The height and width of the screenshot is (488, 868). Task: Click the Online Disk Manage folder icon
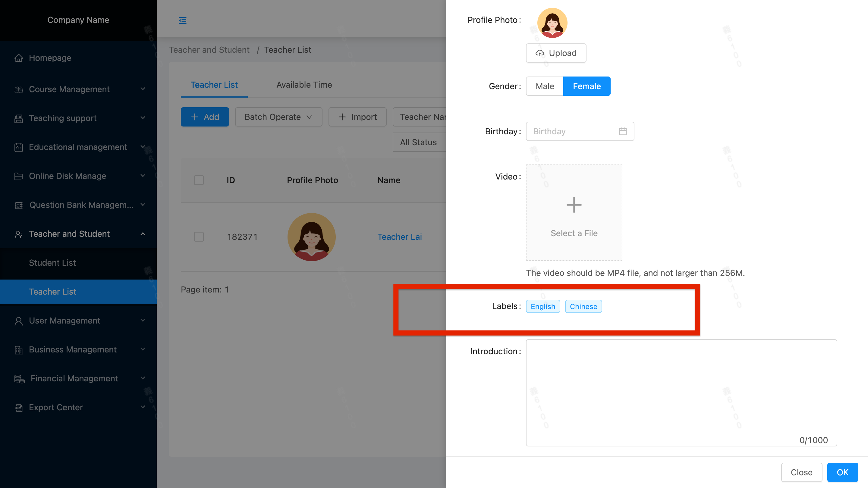(x=19, y=176)
